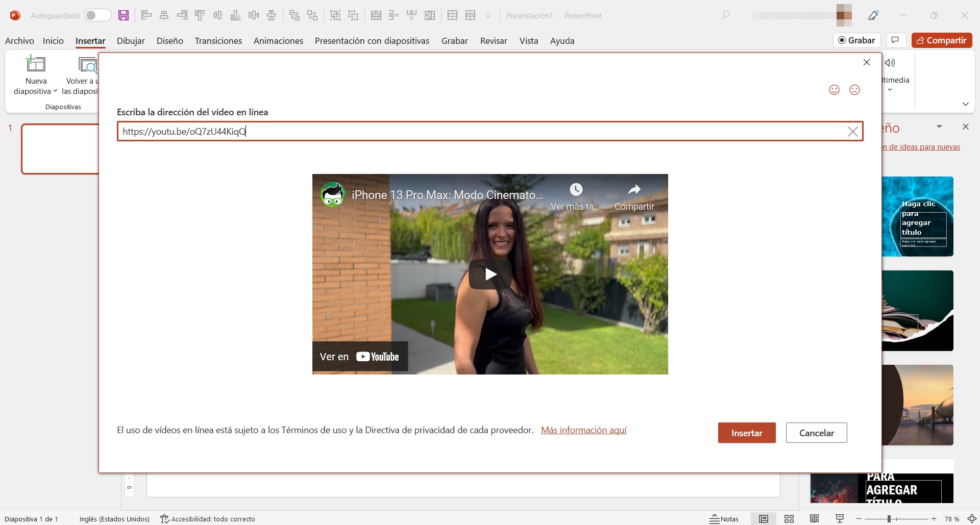Switch to the Dibujar tab
Image resolution: width=980 pixels, height=525 pixels.
click(x=131, y=41)
